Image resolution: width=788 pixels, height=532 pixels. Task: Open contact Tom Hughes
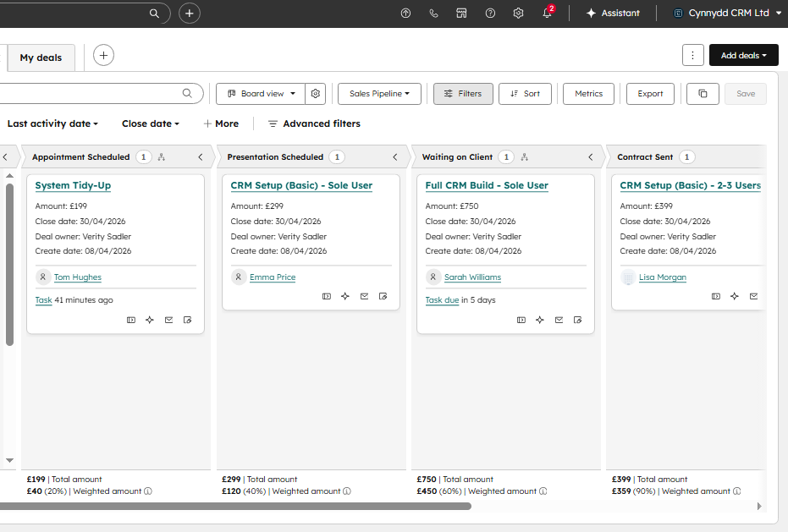tap(78, 277)
